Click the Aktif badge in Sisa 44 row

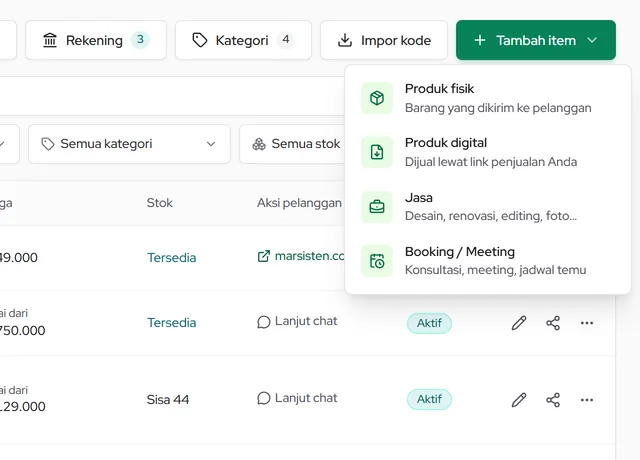click(x=429, y=399)
